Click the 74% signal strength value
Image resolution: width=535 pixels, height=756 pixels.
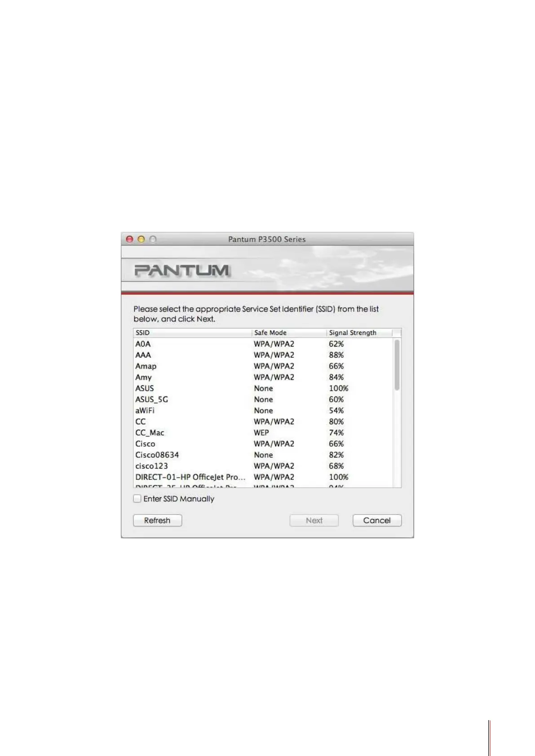click(x=336, y=433)
